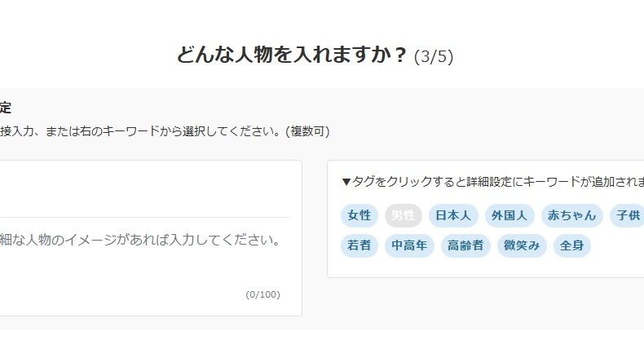Image resolution: width=644 pixels, height=358 pixels.
Task: Choose the 赤ちゃん tag
Action: tap(573, 215)
